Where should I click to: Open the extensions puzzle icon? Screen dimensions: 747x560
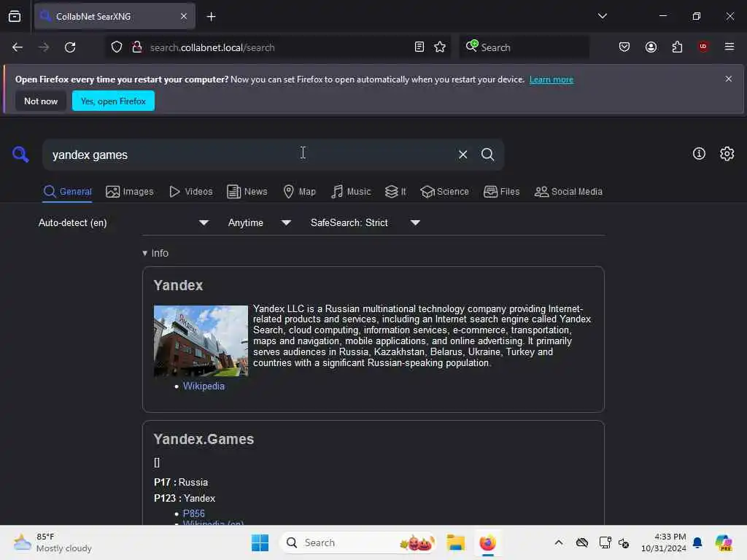coord(677,47)
